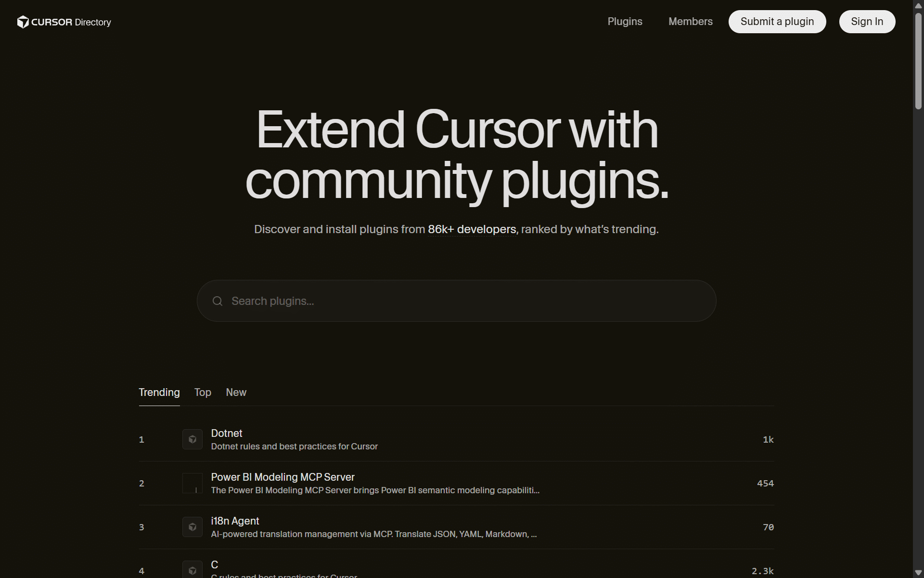924x578 pixels.
Task: Open Power BI Modeling MCP Server title
Action: [282, 477]
